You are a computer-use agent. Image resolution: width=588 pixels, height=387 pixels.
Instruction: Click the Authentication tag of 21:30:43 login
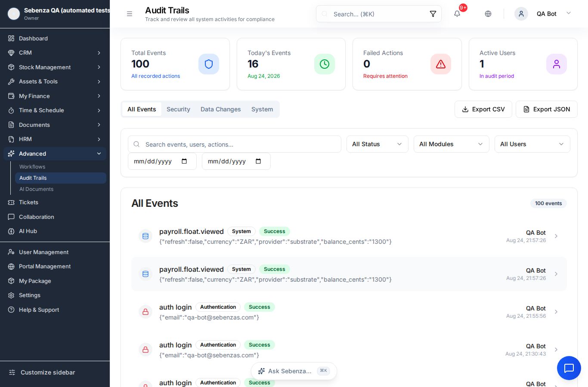click(218, 345)
